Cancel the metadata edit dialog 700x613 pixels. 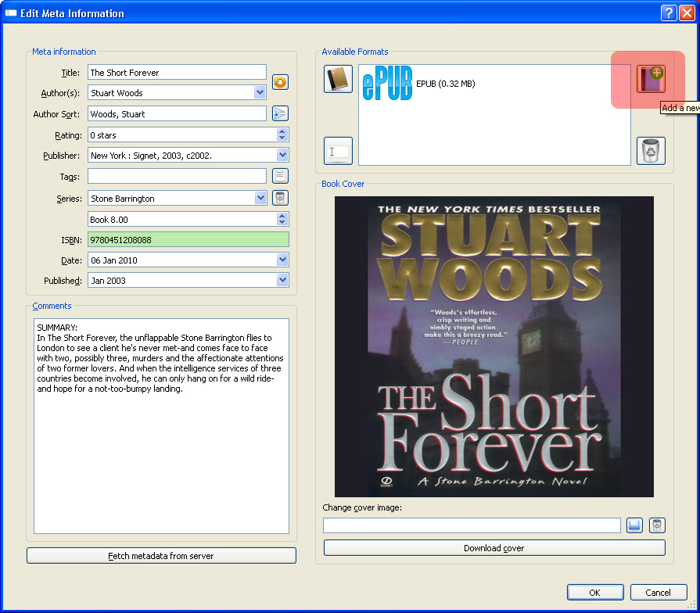coord(658,592)
